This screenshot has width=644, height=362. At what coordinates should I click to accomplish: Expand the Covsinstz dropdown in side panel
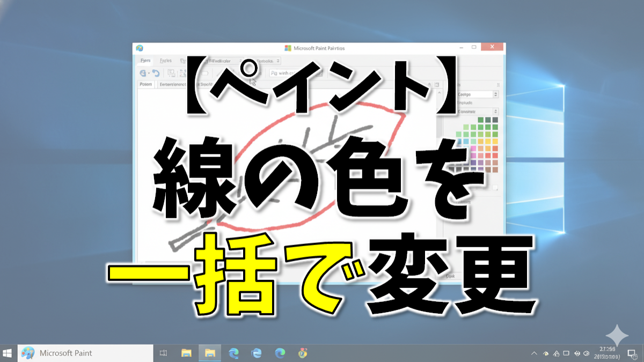tap(495, 112)
